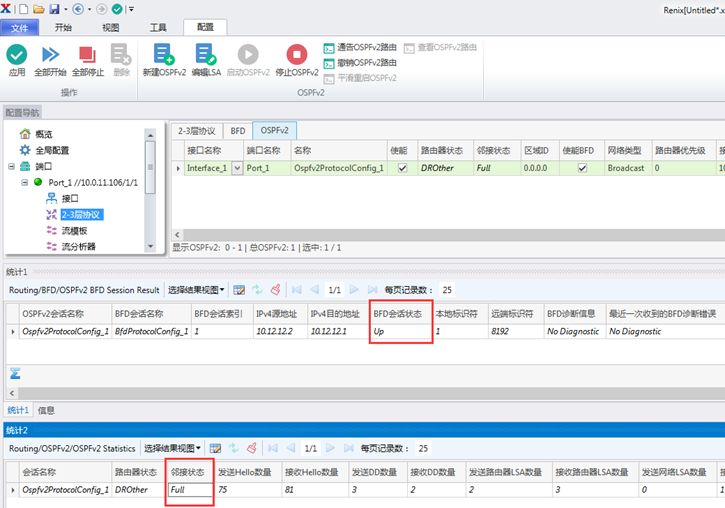Select 流分析器 tree item
Screen dimensions: 725x508
click(78, 246)
